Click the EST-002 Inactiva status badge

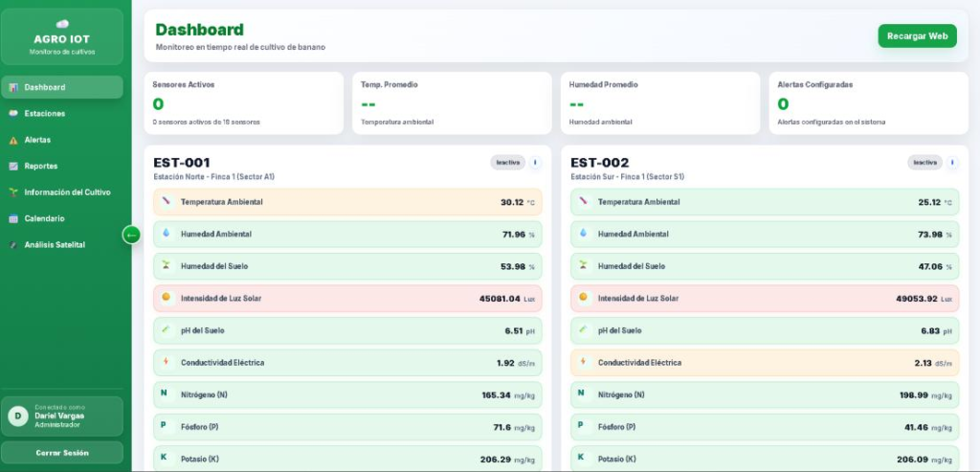click(x=925, y=163)
